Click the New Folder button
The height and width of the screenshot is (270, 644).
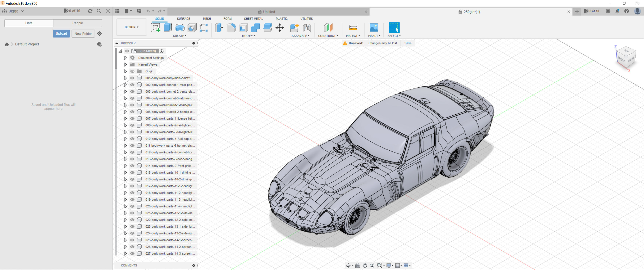(x=83, y=34)
